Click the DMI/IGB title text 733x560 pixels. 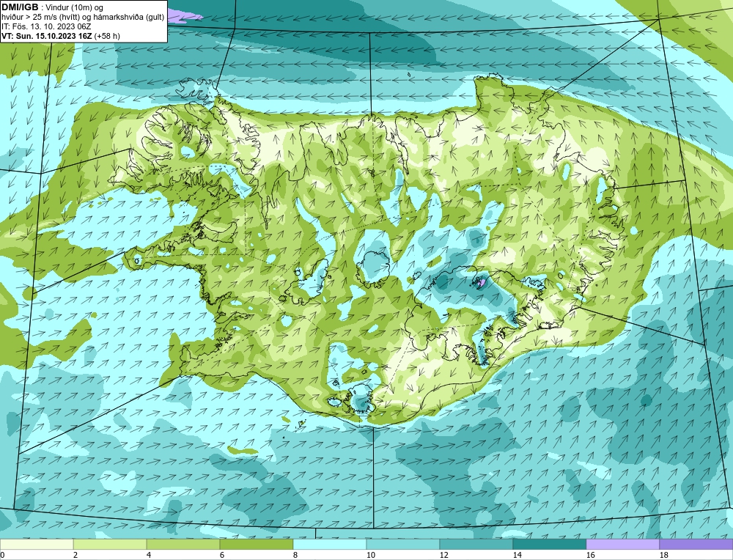[20, 7]
